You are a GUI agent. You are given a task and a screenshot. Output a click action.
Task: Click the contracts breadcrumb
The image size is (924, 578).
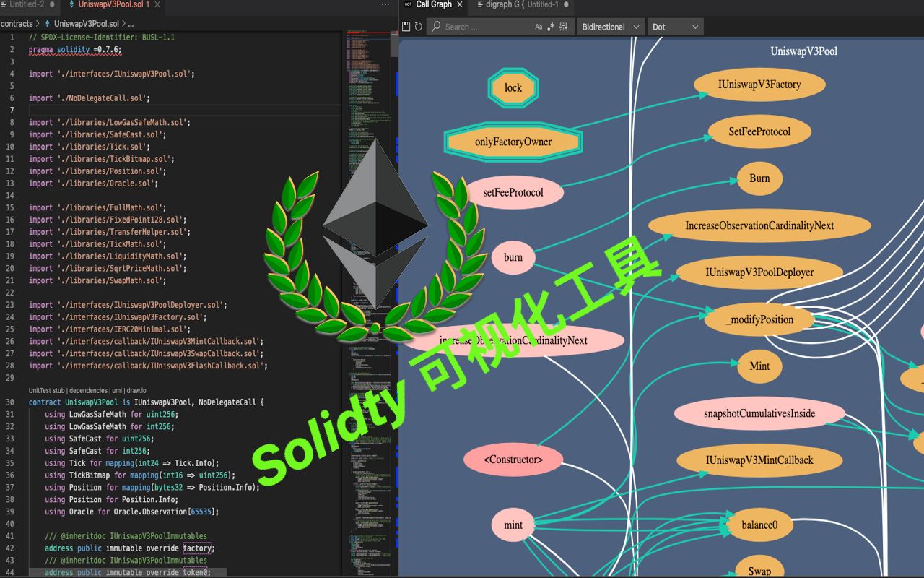[x=17, y=24]
